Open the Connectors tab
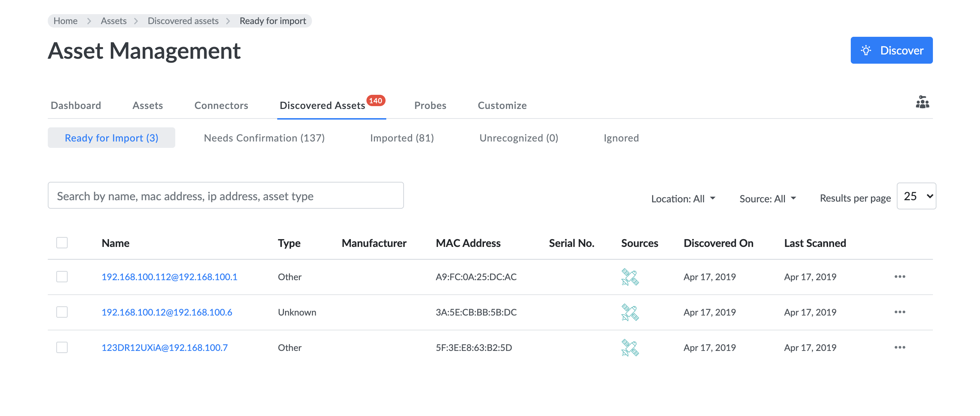The height and width of the screenshot is (416, 980). [221, 105]
